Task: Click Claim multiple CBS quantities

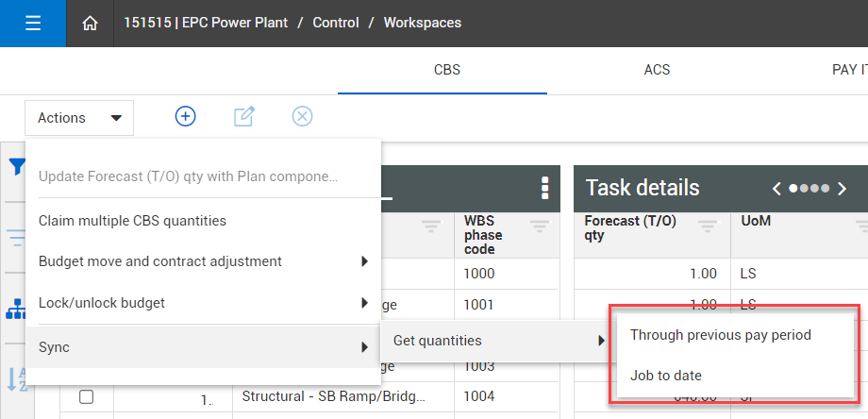Action: pyautogui.click(x=132, y=221)
